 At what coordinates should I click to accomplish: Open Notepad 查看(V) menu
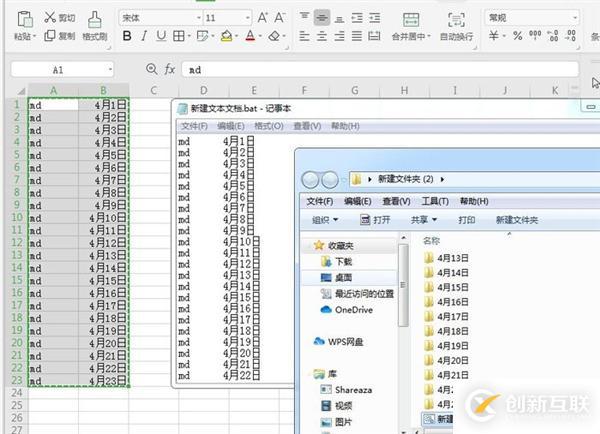[x=307, y=126]
